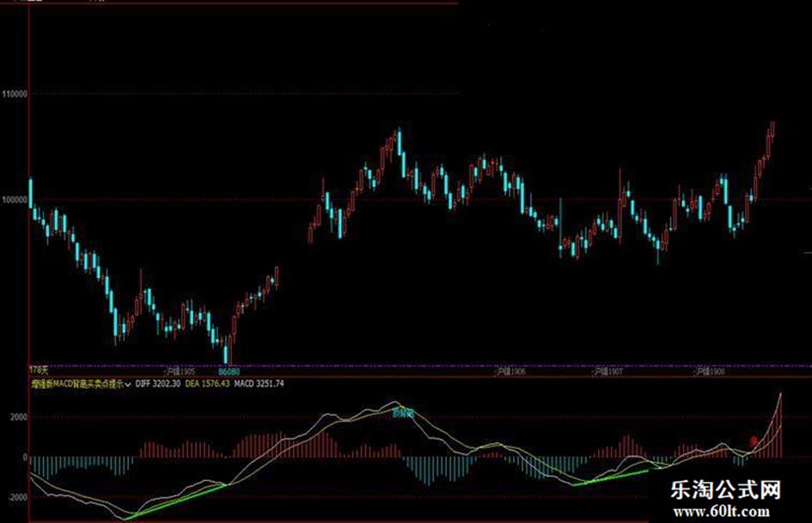
Task: Click the 86080 low price label
Action: (x=229, y=372)
